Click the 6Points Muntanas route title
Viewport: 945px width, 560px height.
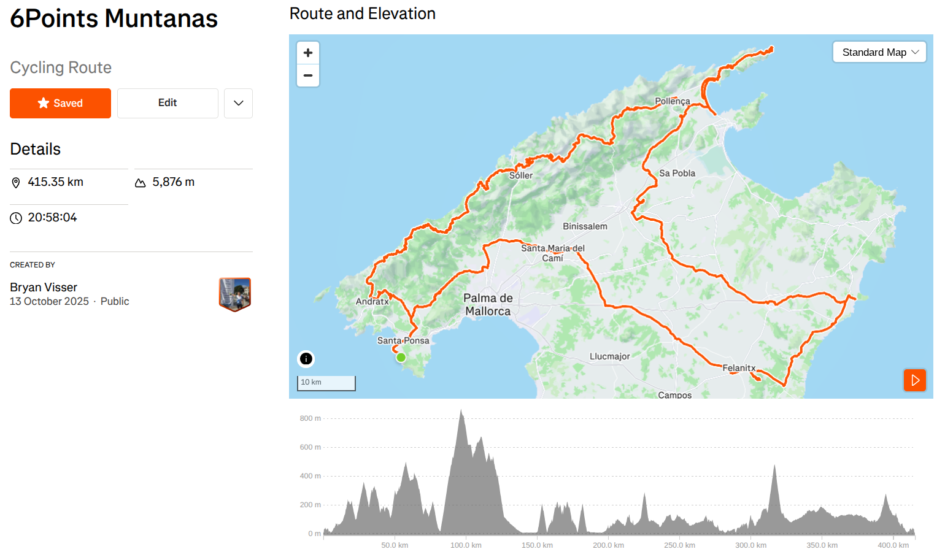pyautogui.click(x=114, y=18)
